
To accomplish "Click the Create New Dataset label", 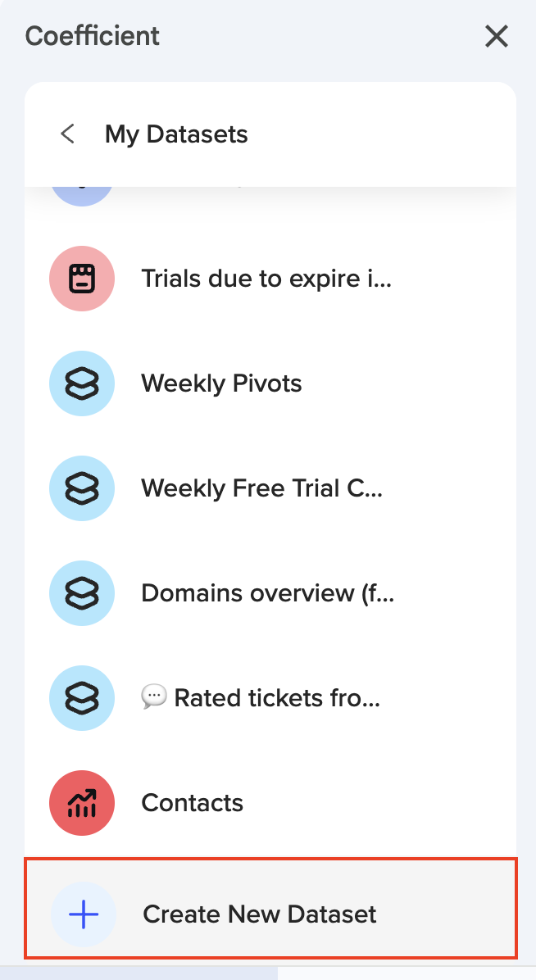I will coord(260,914).
